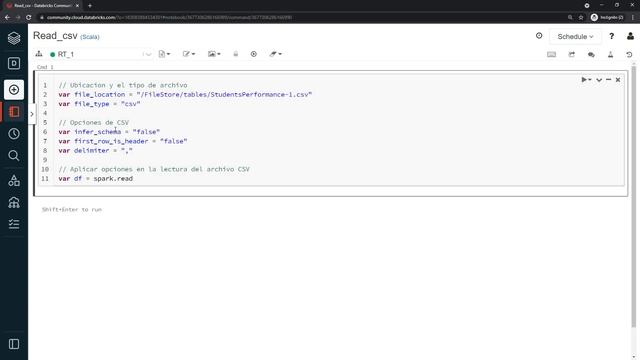
Task: Click the notebook vertical scrollbar
Action: coord(633,196)
